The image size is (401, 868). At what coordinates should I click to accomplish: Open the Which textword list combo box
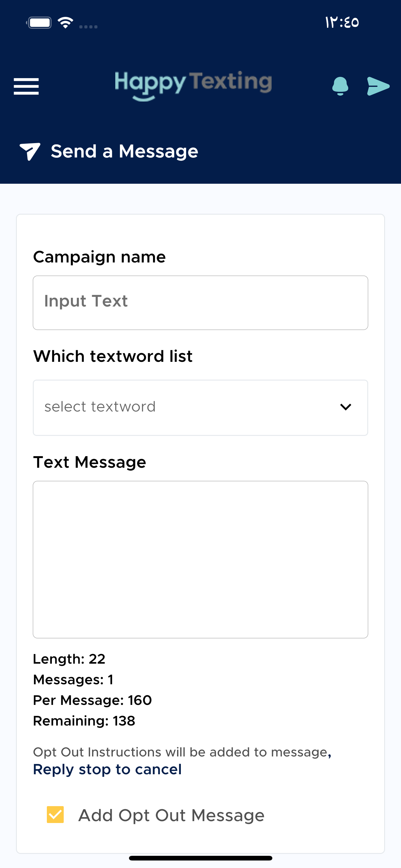coord(200,408)
